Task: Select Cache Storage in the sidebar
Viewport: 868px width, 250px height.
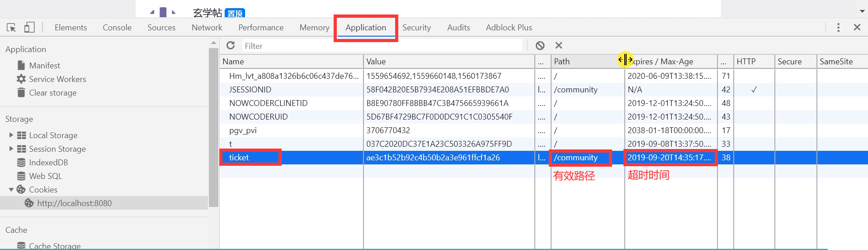Action: (55, 245)
